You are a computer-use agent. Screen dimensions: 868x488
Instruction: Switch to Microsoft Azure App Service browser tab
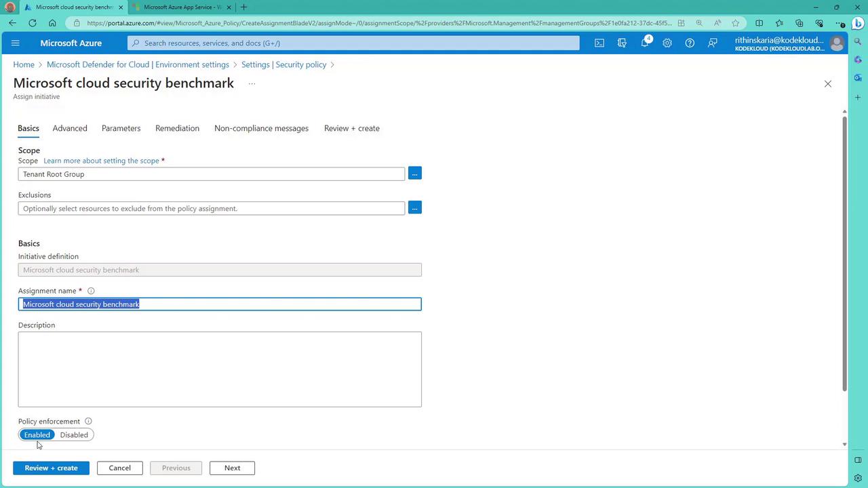pos(182,7)
